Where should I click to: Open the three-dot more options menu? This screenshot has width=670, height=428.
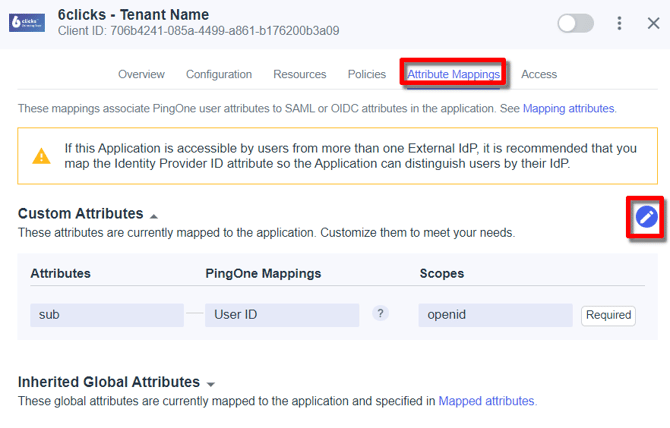(x=620, y=23)
